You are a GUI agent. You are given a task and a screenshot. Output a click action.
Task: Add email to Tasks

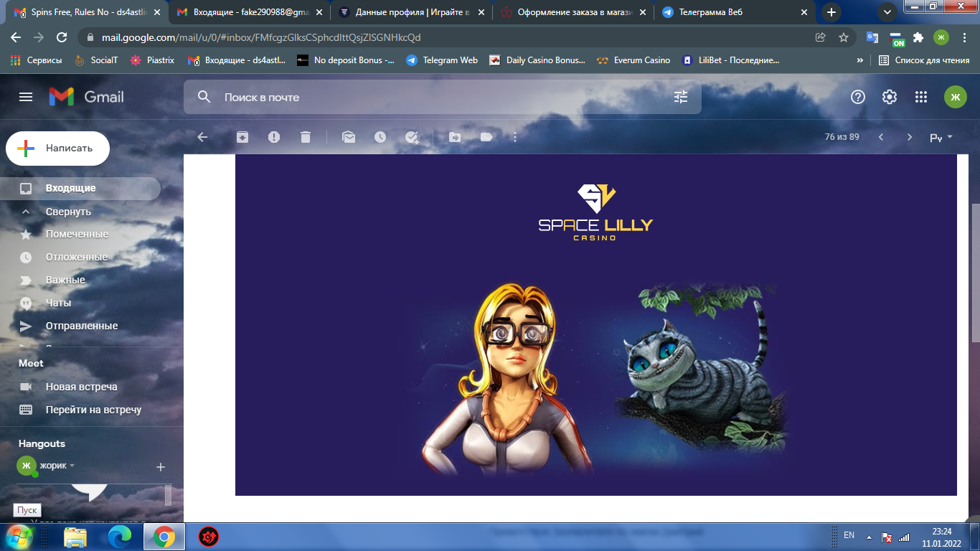click(x=412, y=137)
